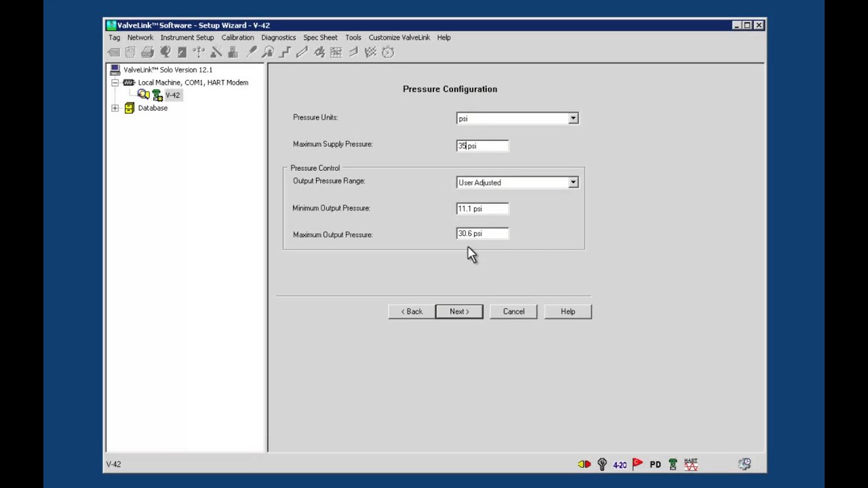The width and height of the screenshot is (868, 488).
Task: Open the Diagnostics menu
Action: pos(279,38)
